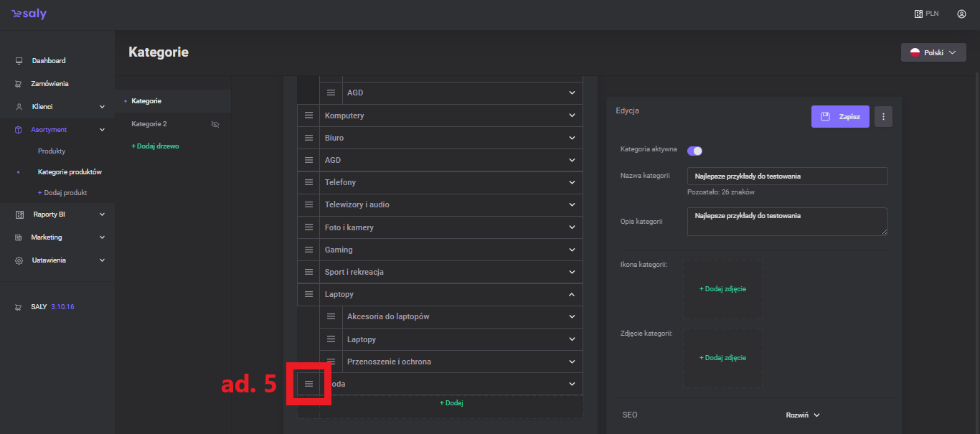Viewport: 980px width, 434px height.
Task: Go to Dashboard in sidebar menu
Action: coord(48,61)
